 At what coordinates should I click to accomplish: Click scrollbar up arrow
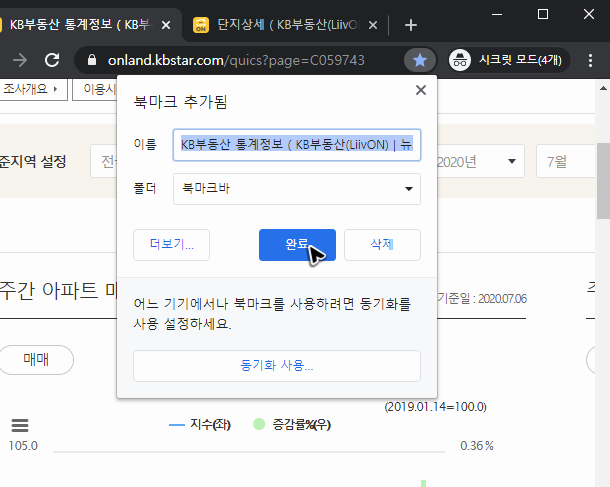pos(603,88)
